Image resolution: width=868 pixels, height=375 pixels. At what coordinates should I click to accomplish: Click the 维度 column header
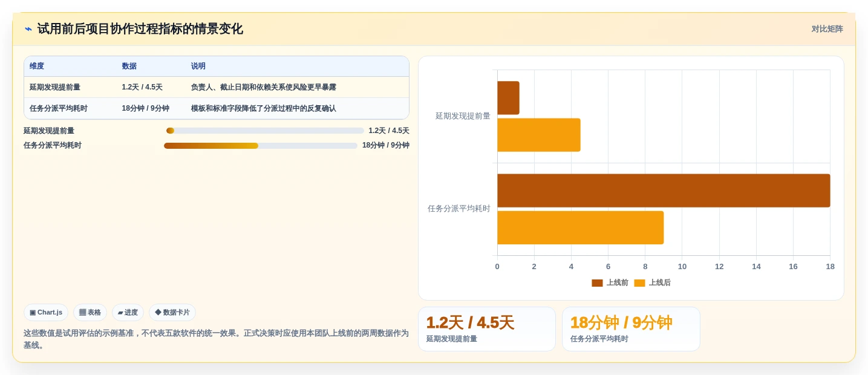(37, 67)
